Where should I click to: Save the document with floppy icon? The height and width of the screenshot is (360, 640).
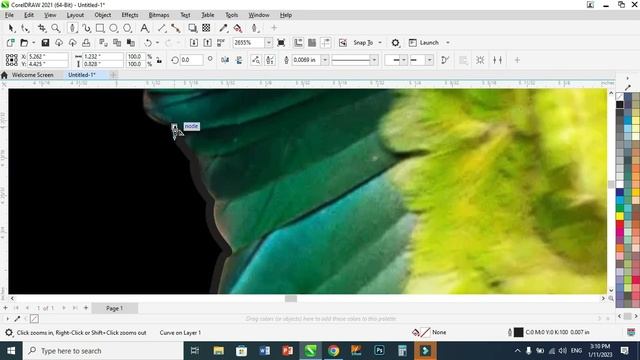pos(45,42)
